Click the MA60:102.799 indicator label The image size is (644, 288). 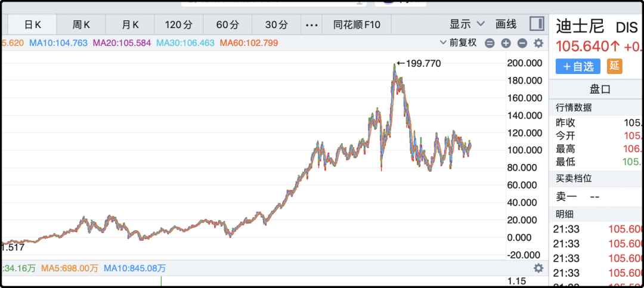pos(249,43)
